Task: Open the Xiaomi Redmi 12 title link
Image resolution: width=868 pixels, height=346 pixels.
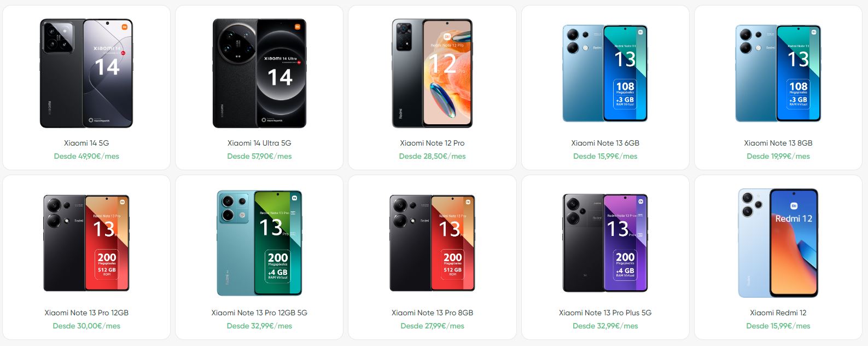Action: click(x=778, y=313)
